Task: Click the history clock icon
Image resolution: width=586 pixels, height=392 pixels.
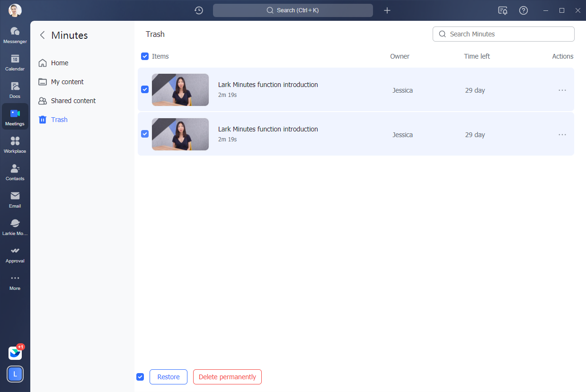Action: point(199,10)
